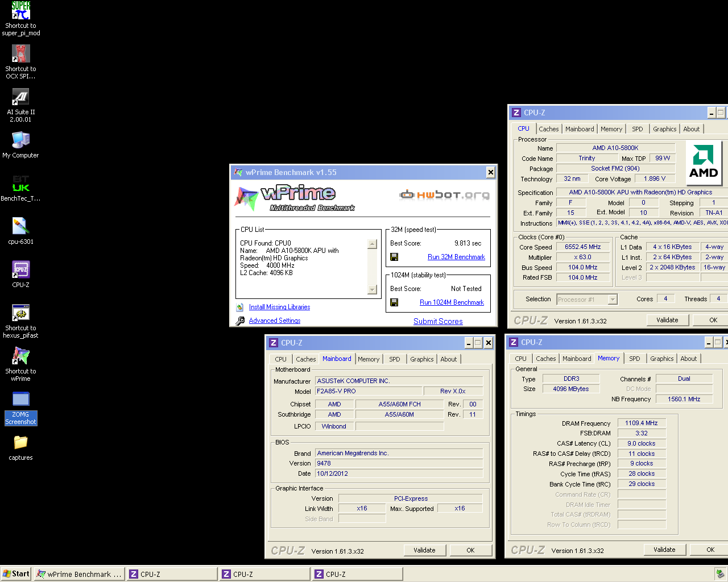Open Memory tab in Mainboard CPU-Z window
Screen dimensions: 728x582
pyautogui.click(x=369, y=359)
